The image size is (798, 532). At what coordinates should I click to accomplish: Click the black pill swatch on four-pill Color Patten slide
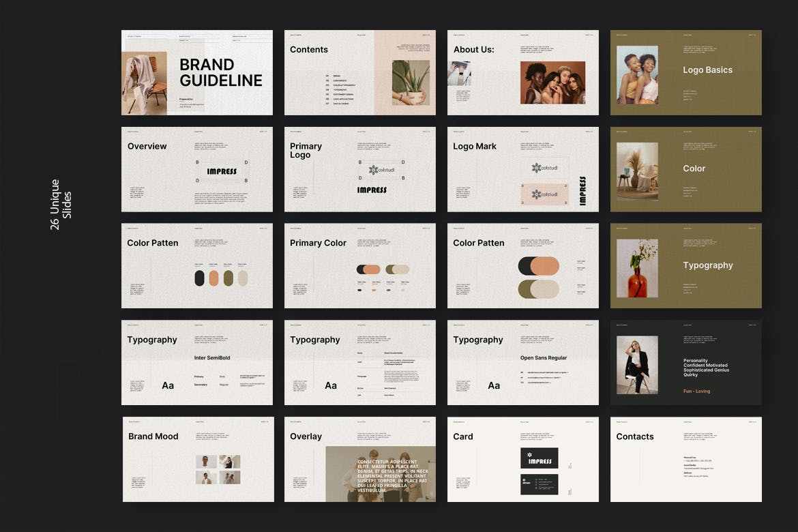click(x=199, y=278)
